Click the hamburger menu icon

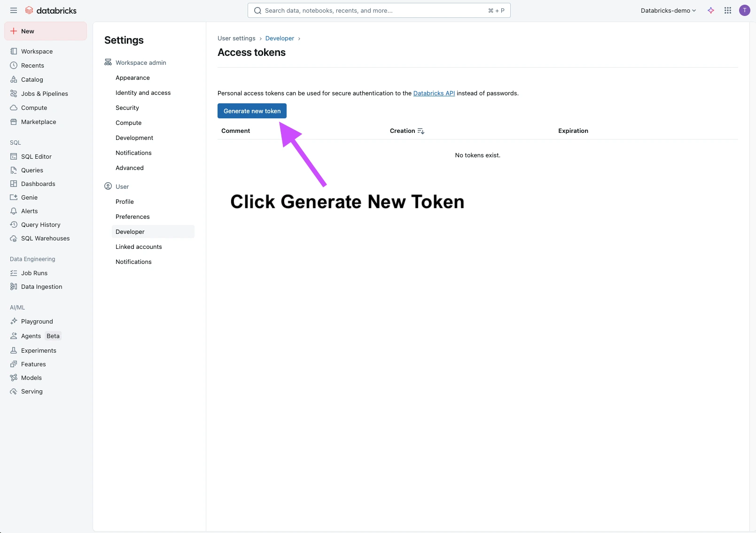point(14,10)
